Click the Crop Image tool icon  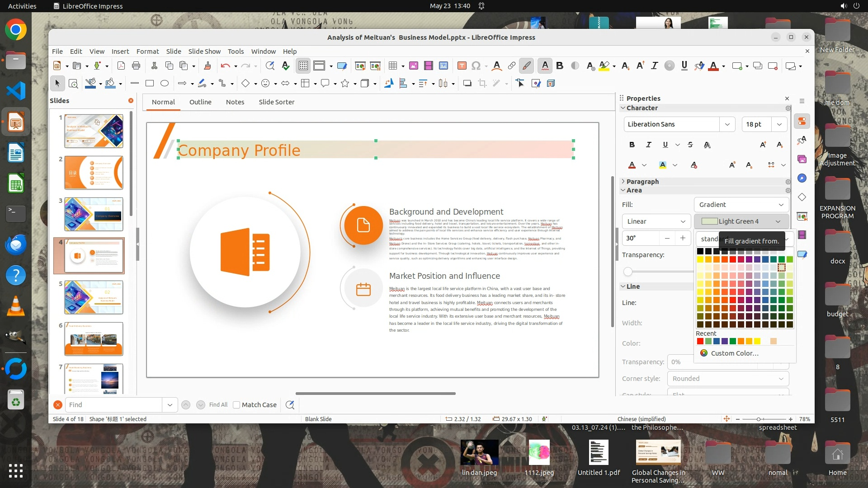(482, 83)
